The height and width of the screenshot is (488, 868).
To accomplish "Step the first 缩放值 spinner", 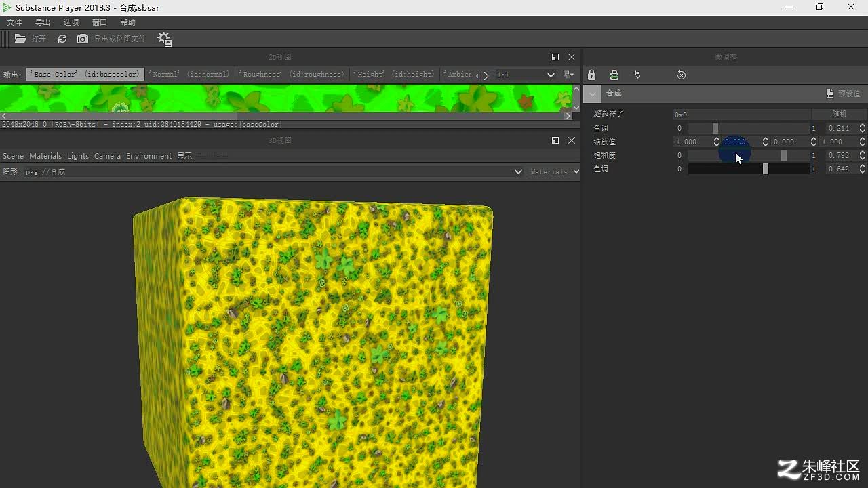I will [716, 142].
